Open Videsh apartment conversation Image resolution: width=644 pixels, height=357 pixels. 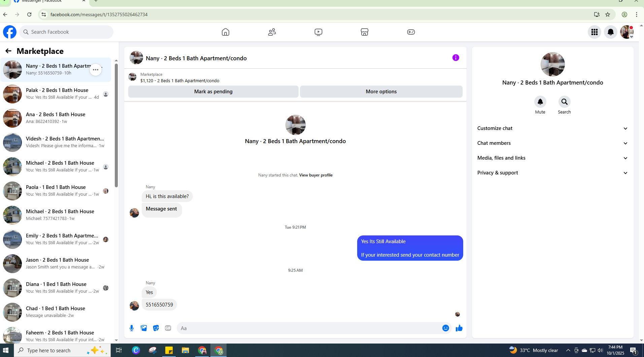pyautogui.click(x=56, y=142)
